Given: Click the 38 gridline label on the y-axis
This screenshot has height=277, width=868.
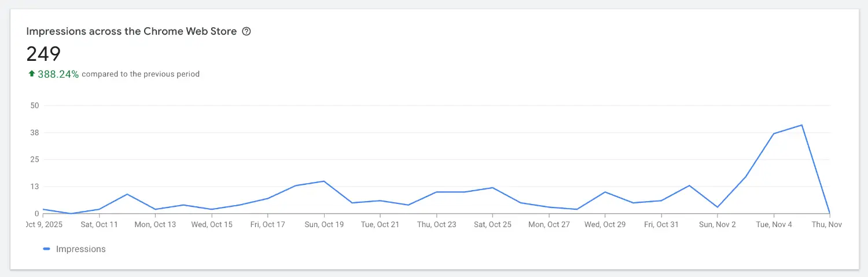Looking at the screenshot, I should [34, 133].
